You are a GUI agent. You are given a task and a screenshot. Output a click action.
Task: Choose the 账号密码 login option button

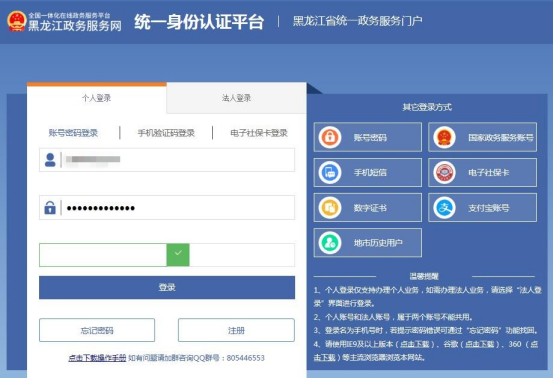tap(367, 137)
